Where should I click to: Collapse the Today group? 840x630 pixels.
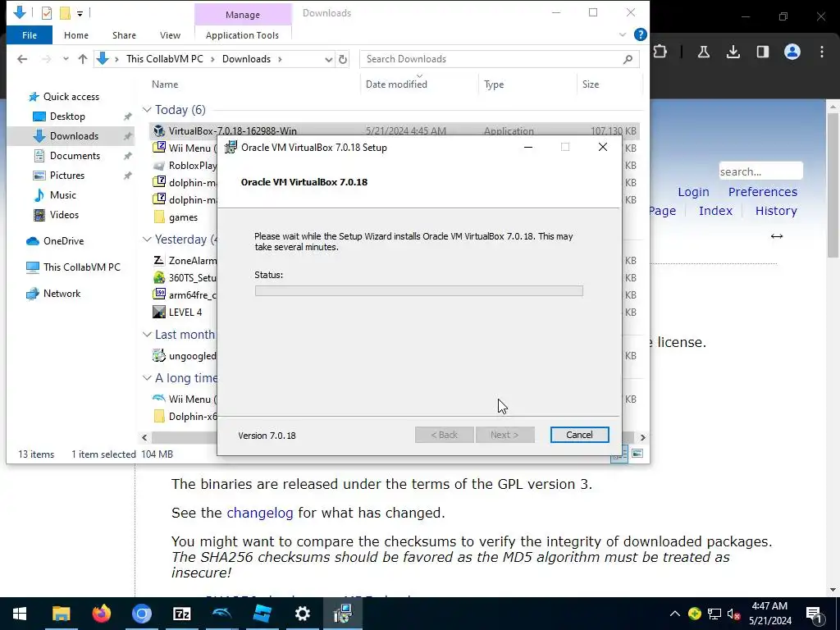(x=147, y=110)
